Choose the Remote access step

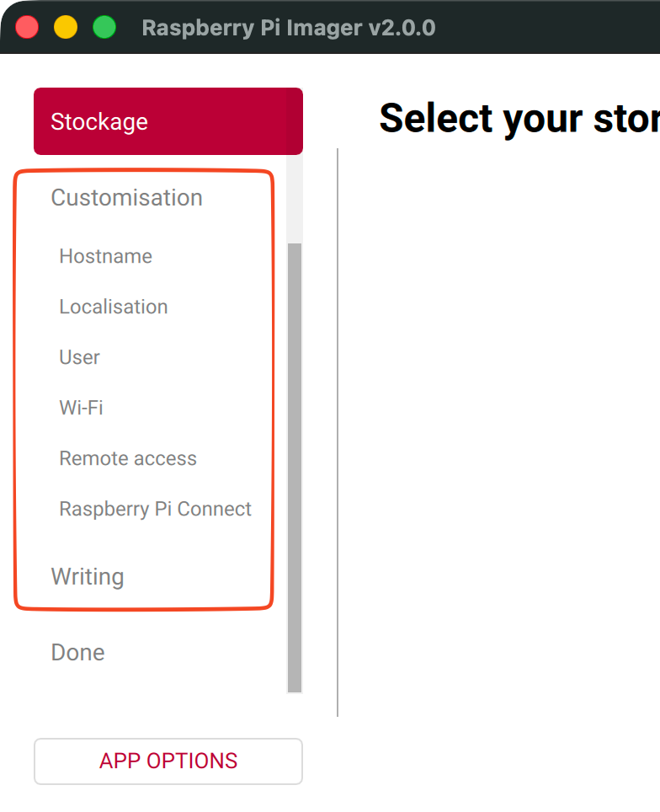(x=127, y=458)
